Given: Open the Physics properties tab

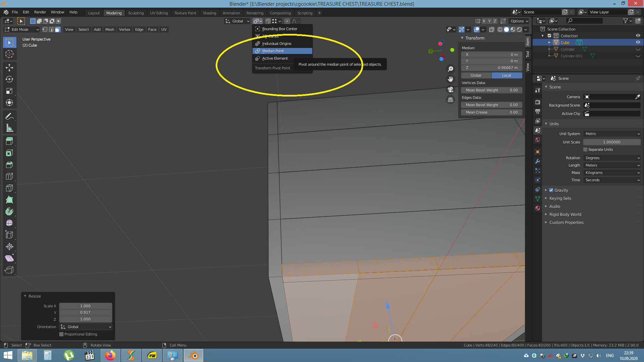Looking at the screenshot, I should point(538,180).
